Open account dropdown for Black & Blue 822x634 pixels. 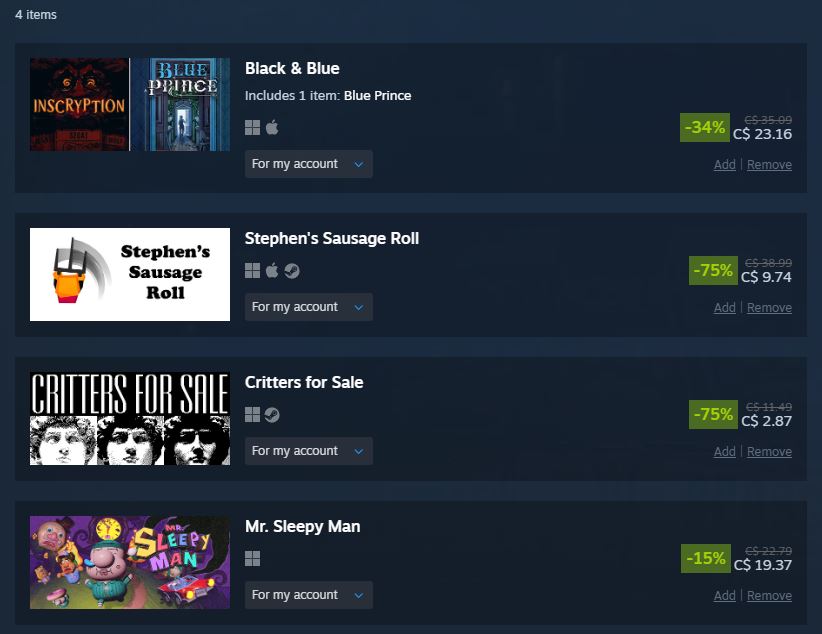(309, 164)
